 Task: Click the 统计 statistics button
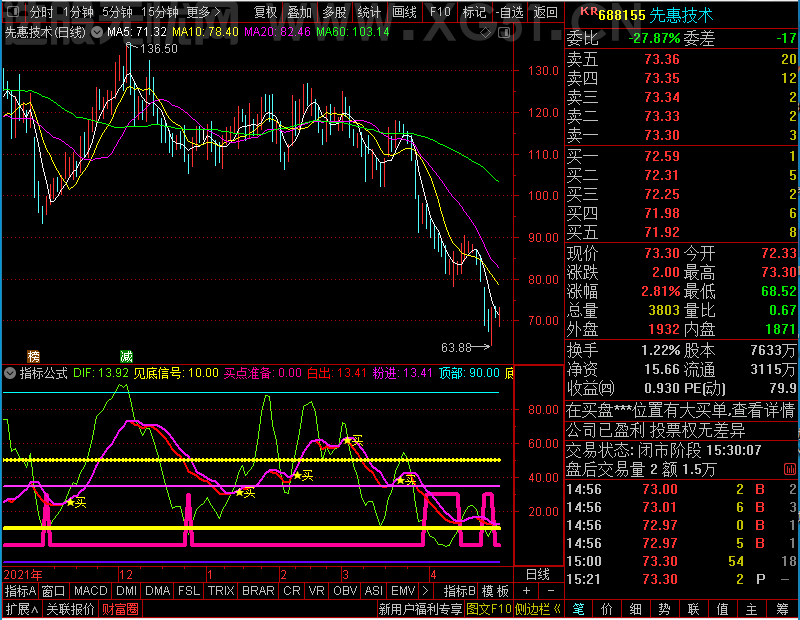click(369, 12)
